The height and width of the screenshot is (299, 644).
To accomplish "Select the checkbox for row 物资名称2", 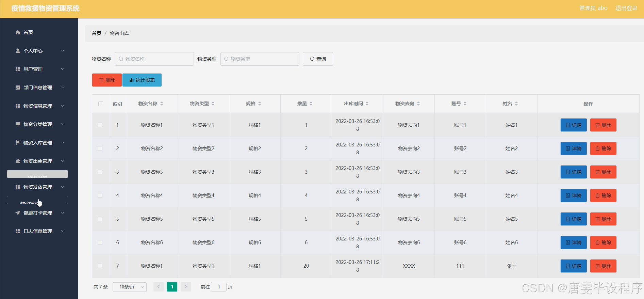I will click(x=100, y=148).
